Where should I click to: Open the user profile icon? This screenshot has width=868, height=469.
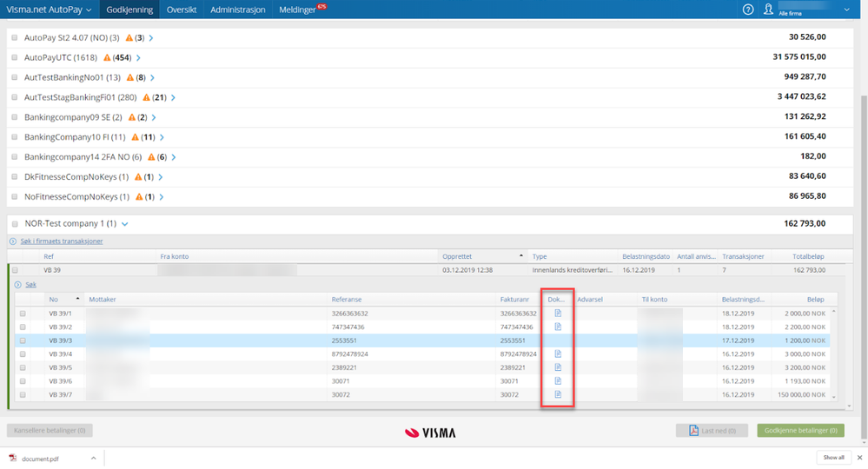click(x=768, y=10)
